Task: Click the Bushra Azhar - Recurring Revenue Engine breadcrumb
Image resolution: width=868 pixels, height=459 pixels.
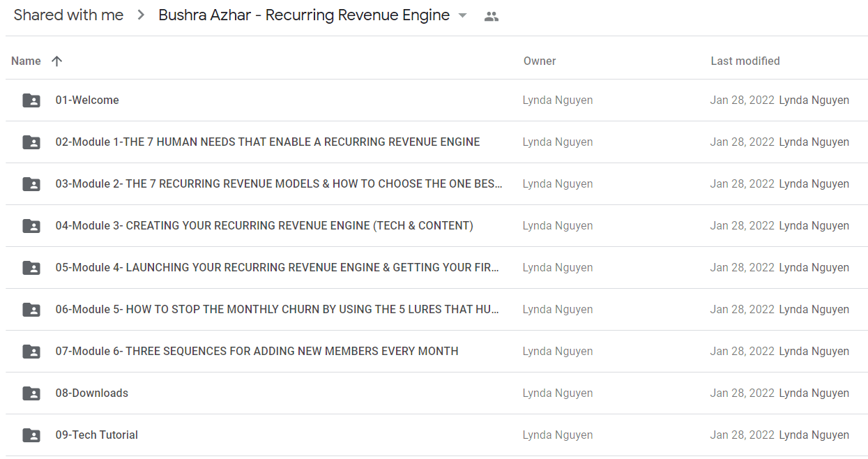Action: (x=304, y=15)
